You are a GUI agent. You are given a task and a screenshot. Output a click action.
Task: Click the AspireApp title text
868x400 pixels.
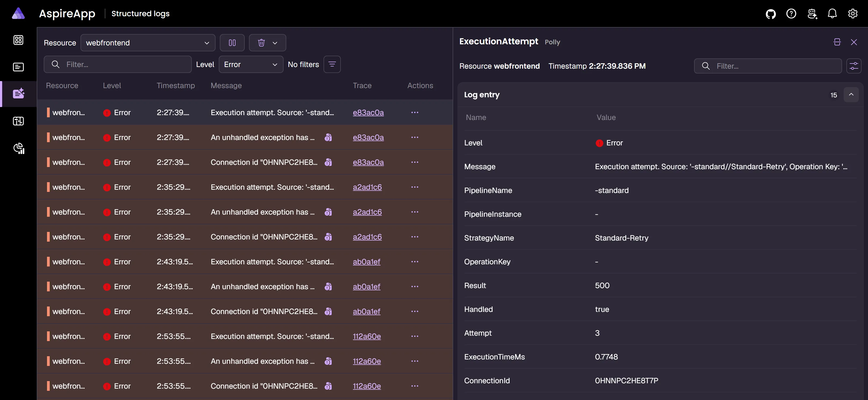[67, 14]
